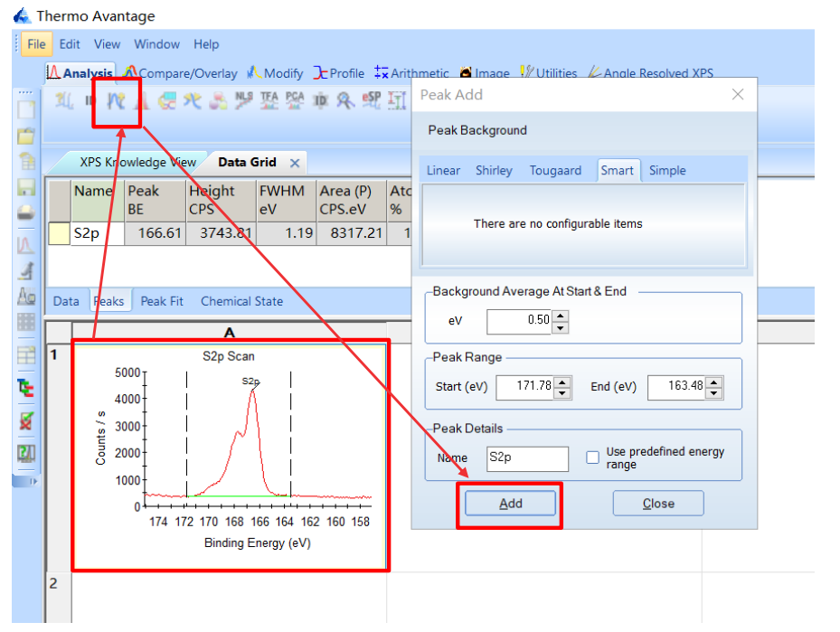Click the Print icon in left sidebar

26,213
